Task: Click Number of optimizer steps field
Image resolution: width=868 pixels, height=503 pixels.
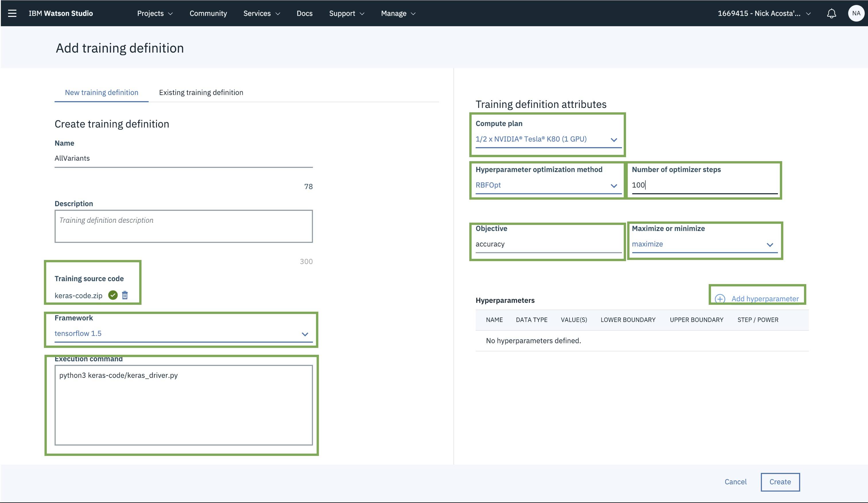Action: (x=705, y=185)
